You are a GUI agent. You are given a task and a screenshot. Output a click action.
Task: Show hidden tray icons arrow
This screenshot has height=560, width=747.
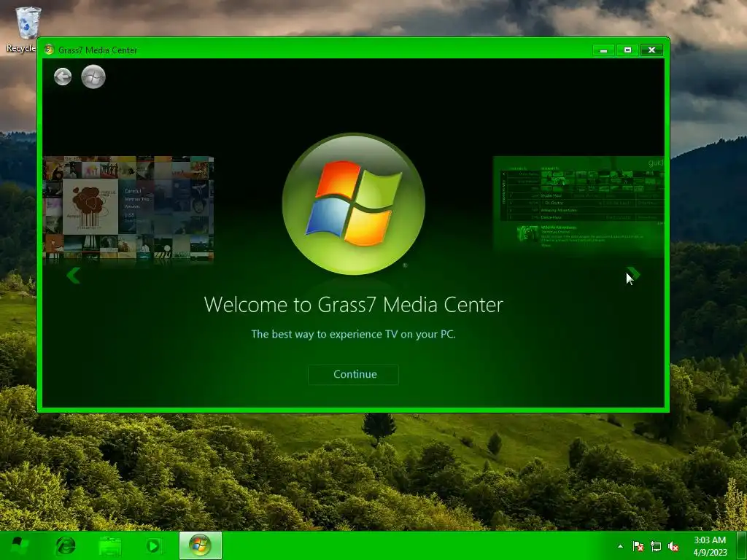click(x=620, y=546)
